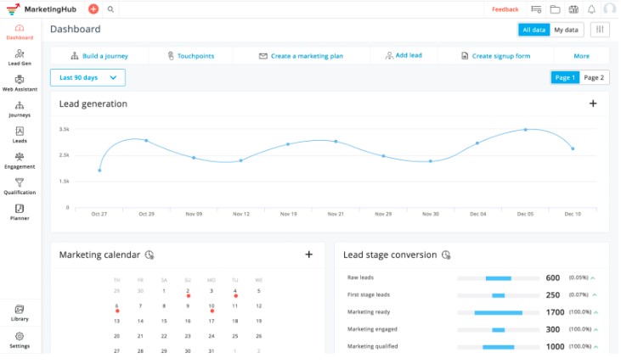The width and height of the screenshot is (621, 364).
Task: Open Planner in sidebar
Action: [x=20, y=212]
